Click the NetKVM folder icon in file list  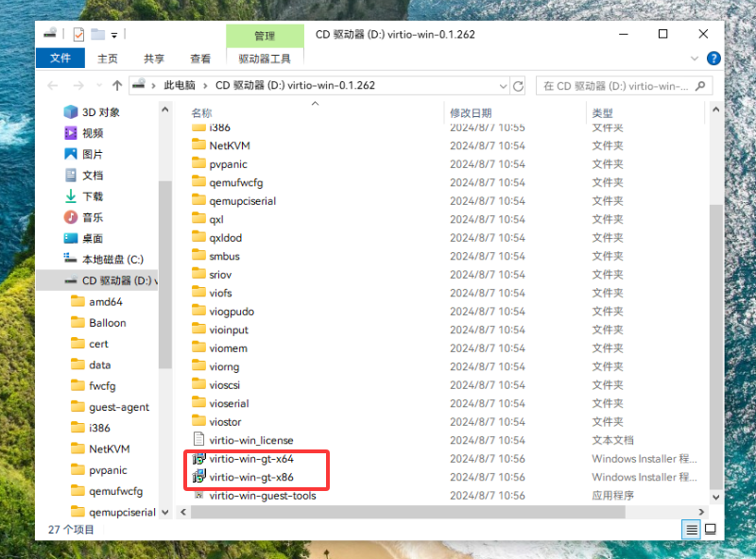(x=198, y=144)
